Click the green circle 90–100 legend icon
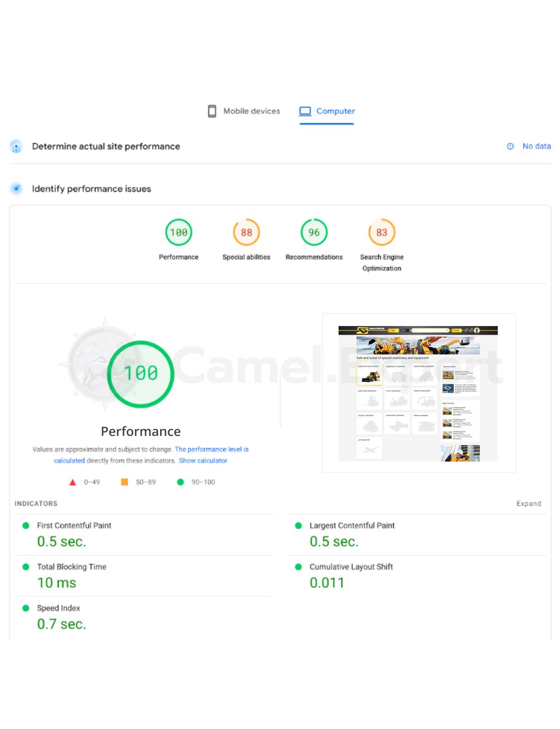560x729 pixels. pos(180,482)
